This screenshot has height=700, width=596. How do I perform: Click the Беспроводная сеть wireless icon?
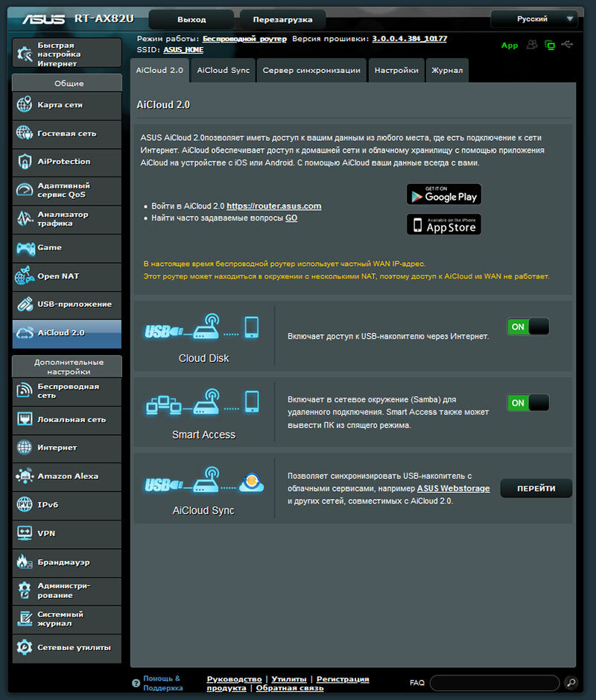point(24,390)
